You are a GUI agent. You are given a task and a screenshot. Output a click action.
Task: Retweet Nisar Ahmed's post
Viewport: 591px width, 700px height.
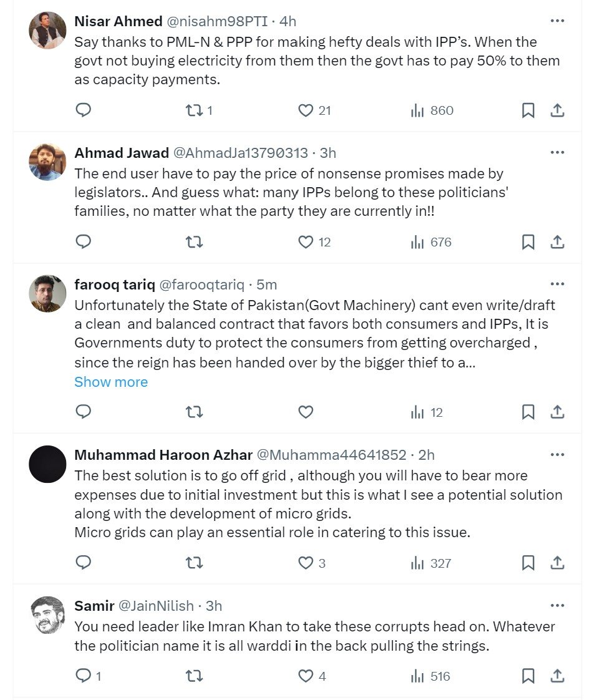point(194,110)
